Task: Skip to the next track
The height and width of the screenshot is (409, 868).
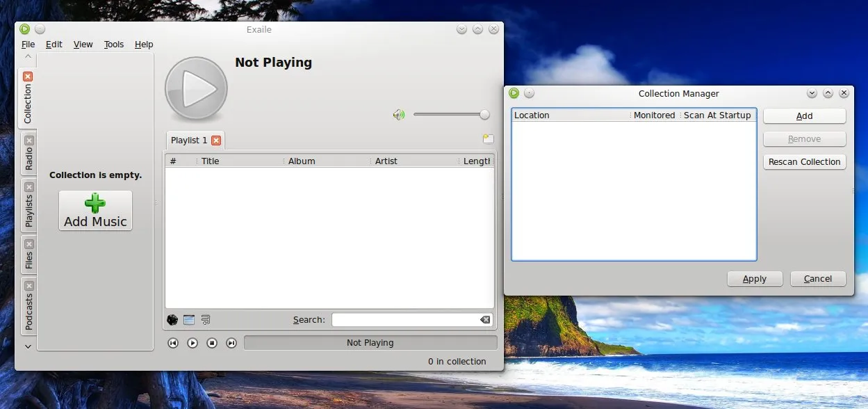Action: 231,343
